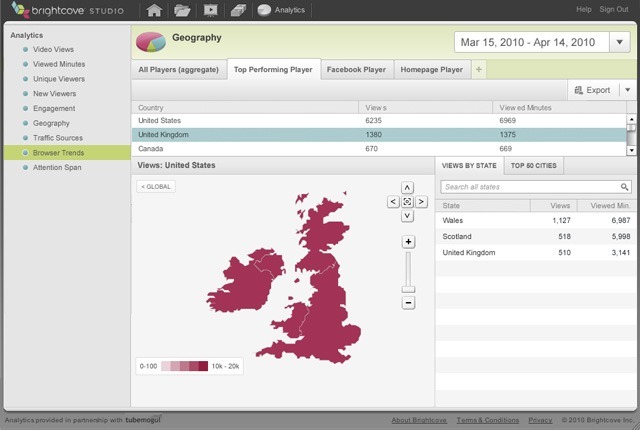Open About Brightcove link
The image size is (640, 430).
pos(419,420)
